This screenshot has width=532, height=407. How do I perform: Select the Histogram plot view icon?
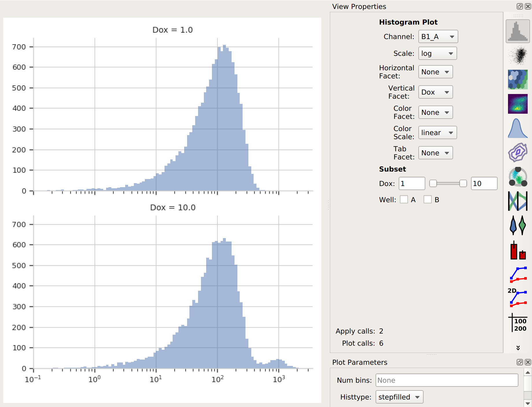pyautogui.click(x=518, y=31)
